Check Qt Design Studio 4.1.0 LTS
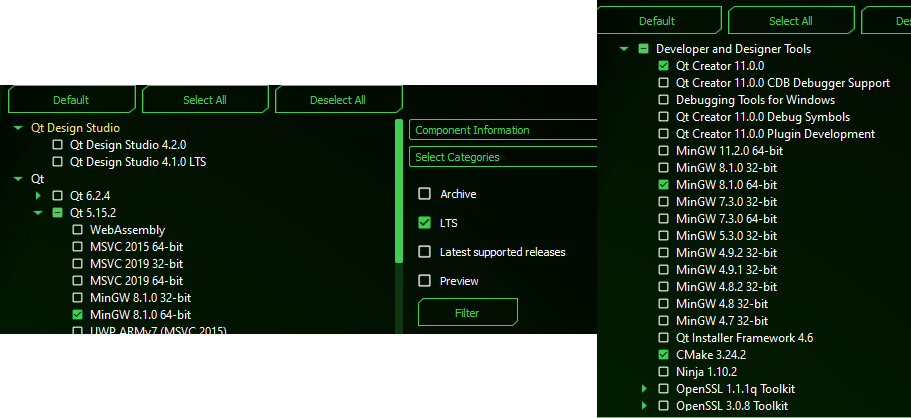The height and width of the screenshot is (418, 911). [x=58, y=161]
